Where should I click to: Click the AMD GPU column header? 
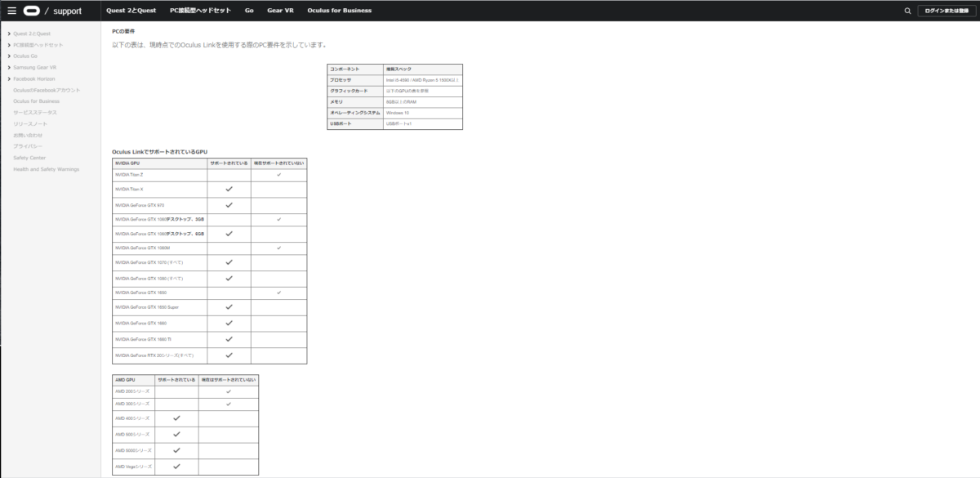[x=125, y=380]
